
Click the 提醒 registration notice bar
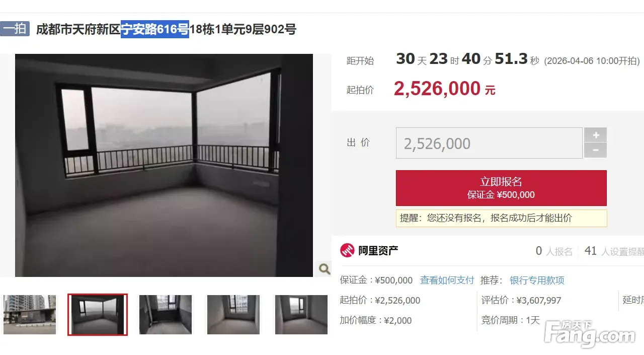pyautogui.click(x=501, y=218)
